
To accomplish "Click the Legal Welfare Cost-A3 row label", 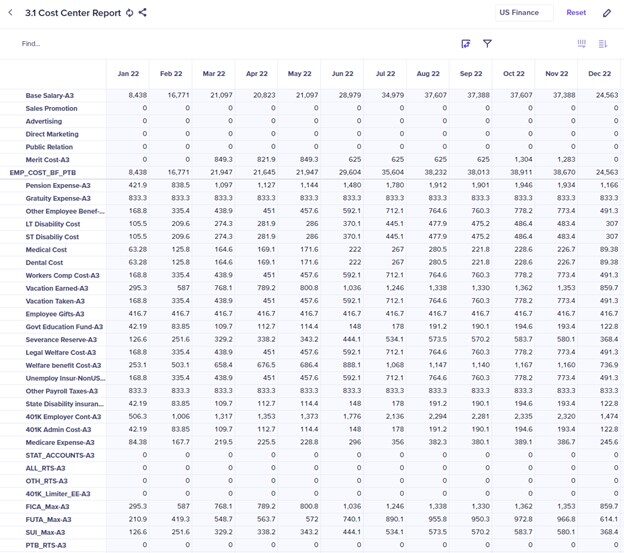I will [x=60, y=352].
